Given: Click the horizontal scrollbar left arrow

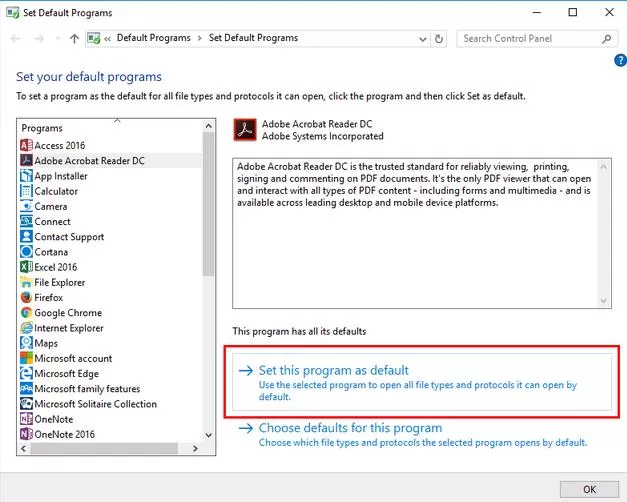Looking at the screenshot, I should (x=24, y=448).
